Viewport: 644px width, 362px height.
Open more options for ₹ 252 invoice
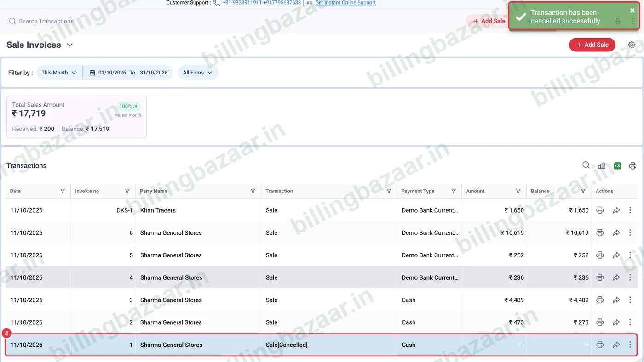pos(630,255)
